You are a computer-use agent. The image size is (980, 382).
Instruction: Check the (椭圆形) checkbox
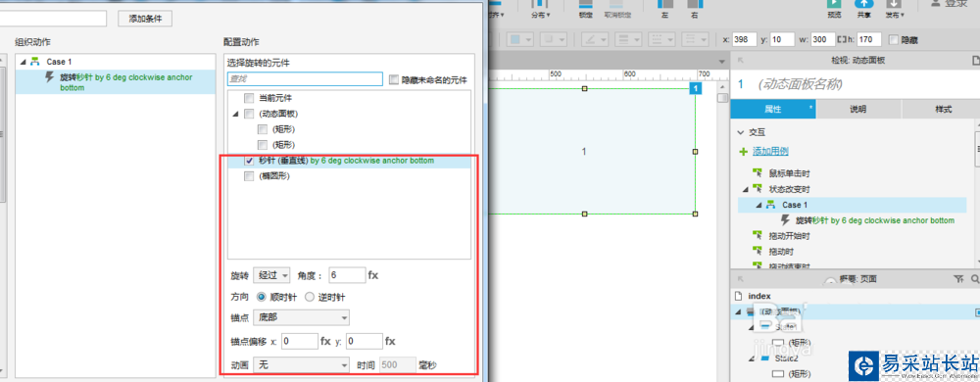click(249, 176)
